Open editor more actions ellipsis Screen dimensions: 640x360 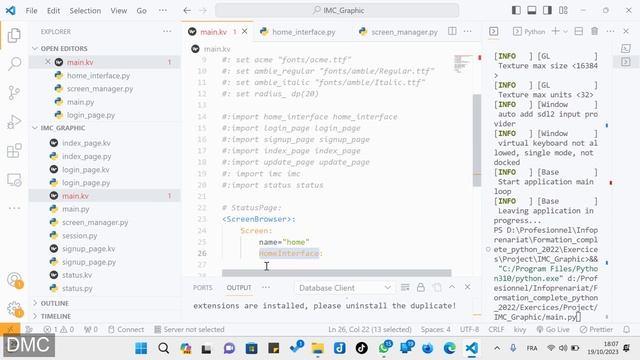click(x=468, y=31)
